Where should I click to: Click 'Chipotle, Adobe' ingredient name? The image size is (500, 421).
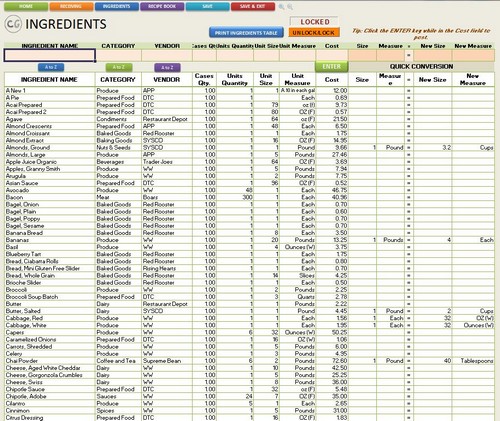[x=26, y=396]
